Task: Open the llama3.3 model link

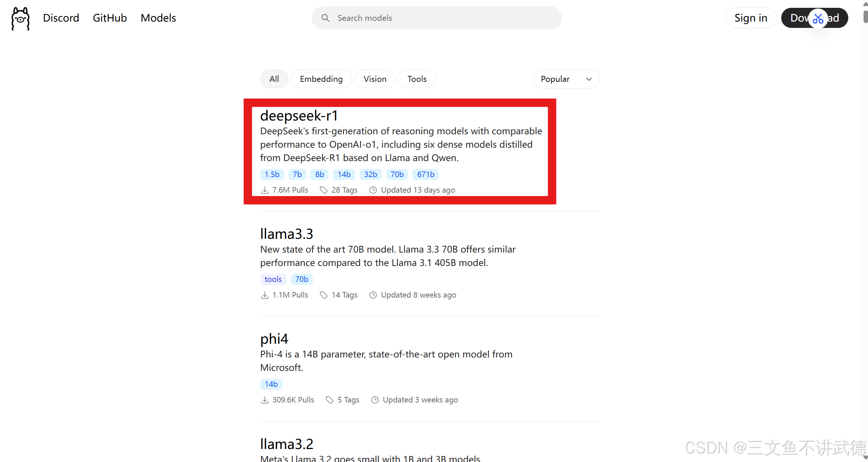Action: point(286,234)
